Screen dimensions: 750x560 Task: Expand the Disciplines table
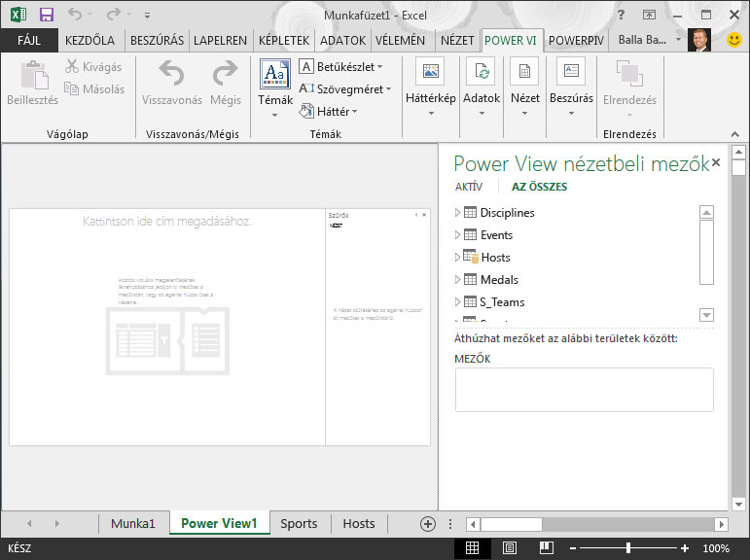pyautogui.click(x=457, y=212)
